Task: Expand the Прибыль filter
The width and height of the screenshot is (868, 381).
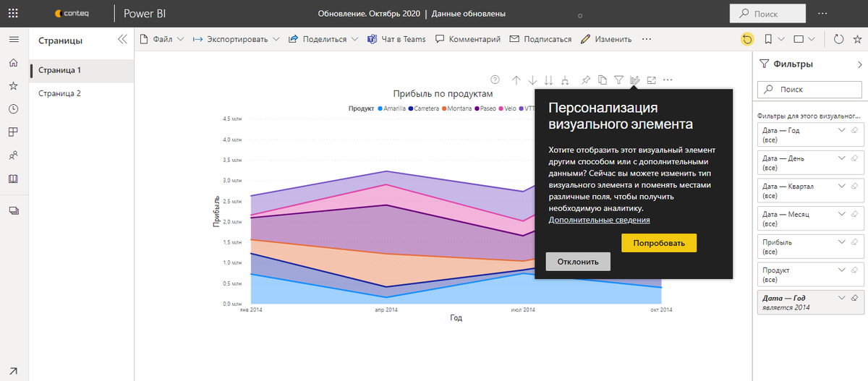Action: [x=841, y=242]
